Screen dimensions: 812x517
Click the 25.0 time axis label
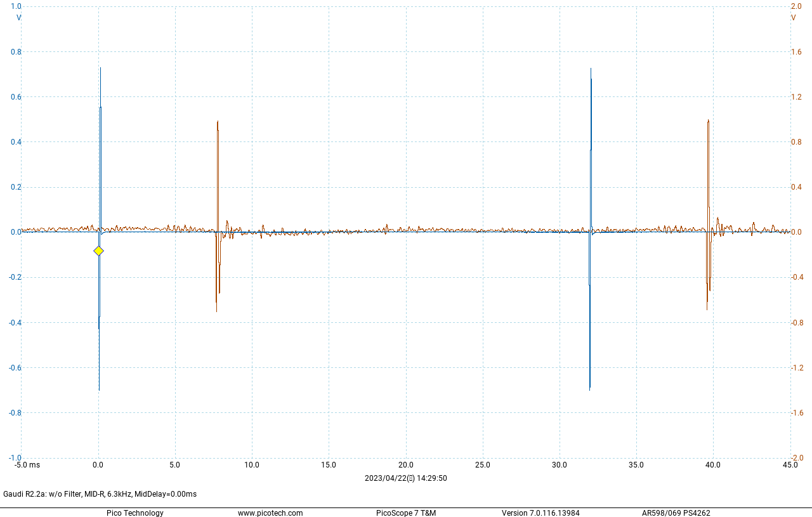pos(483,465)
